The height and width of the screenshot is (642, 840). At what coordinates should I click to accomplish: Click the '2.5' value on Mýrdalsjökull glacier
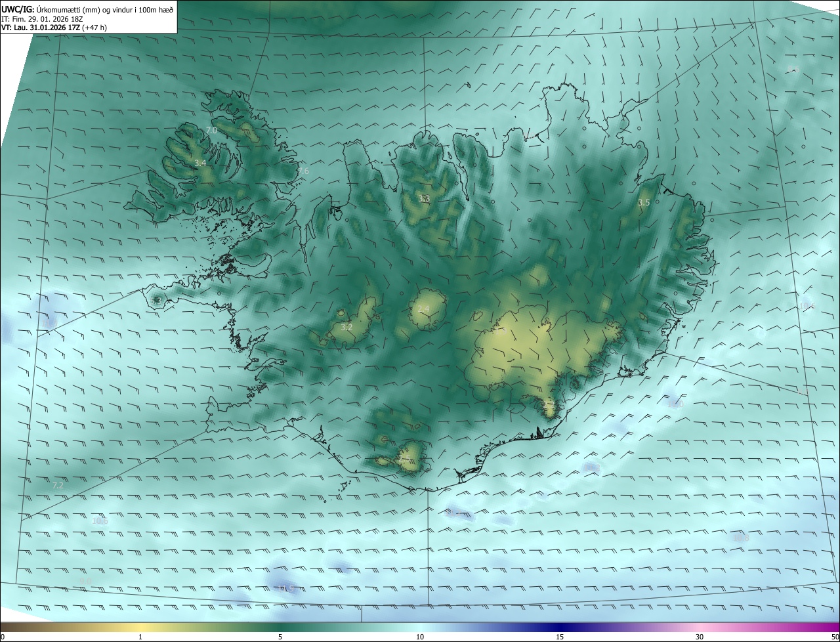405,459
